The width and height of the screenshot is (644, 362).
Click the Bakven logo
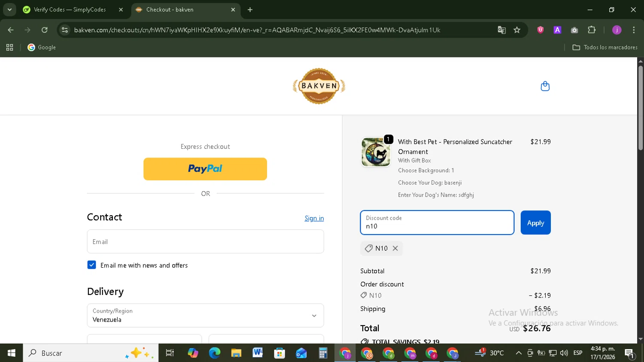tap(319, 86)
